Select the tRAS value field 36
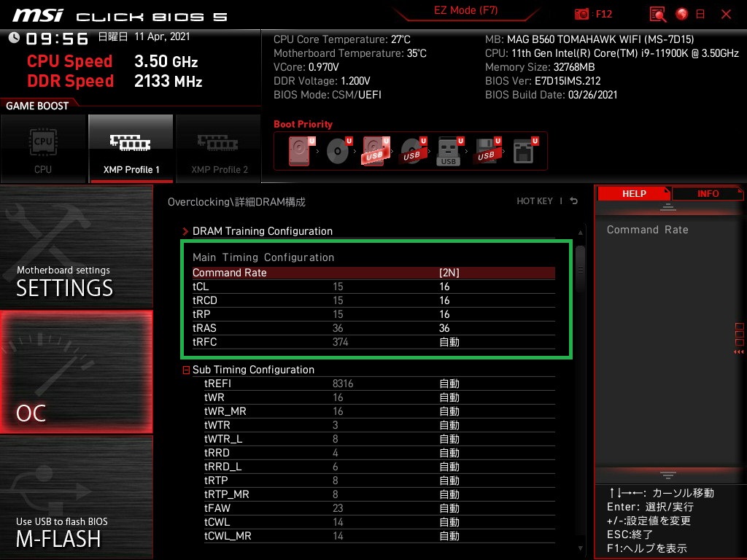 tap(444, 328)
